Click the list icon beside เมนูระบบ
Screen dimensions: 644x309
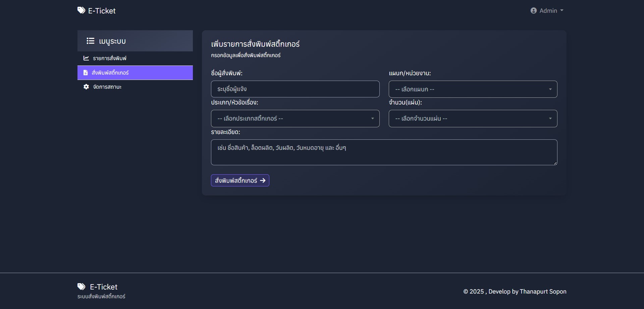[x=90, y=41]
